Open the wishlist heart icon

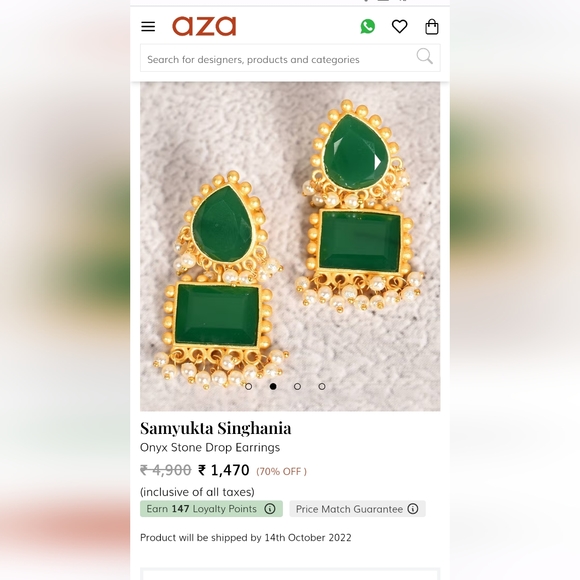pyautogui.click(x=399, y=26)
